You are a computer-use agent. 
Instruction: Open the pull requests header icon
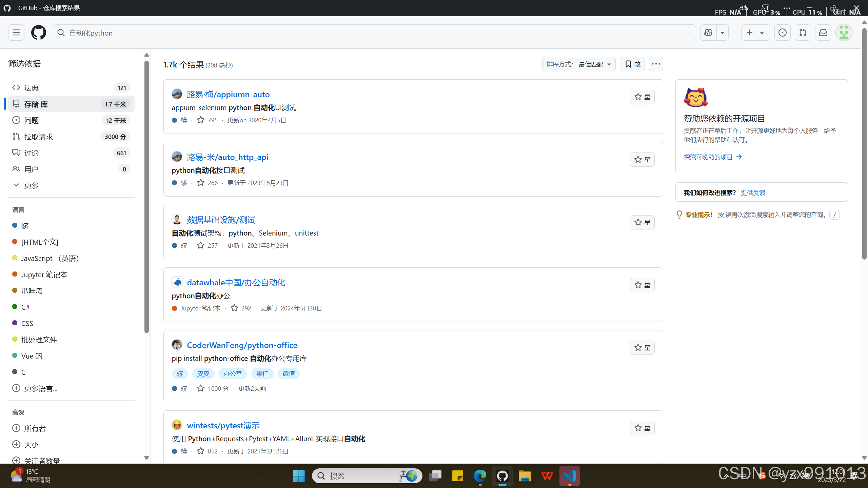point(803,33)
